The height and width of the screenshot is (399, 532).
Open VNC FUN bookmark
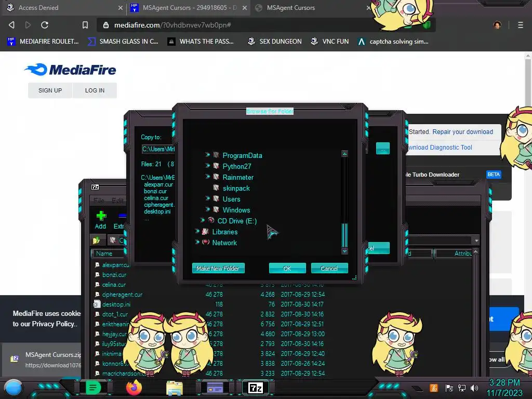tap(329, 42)
